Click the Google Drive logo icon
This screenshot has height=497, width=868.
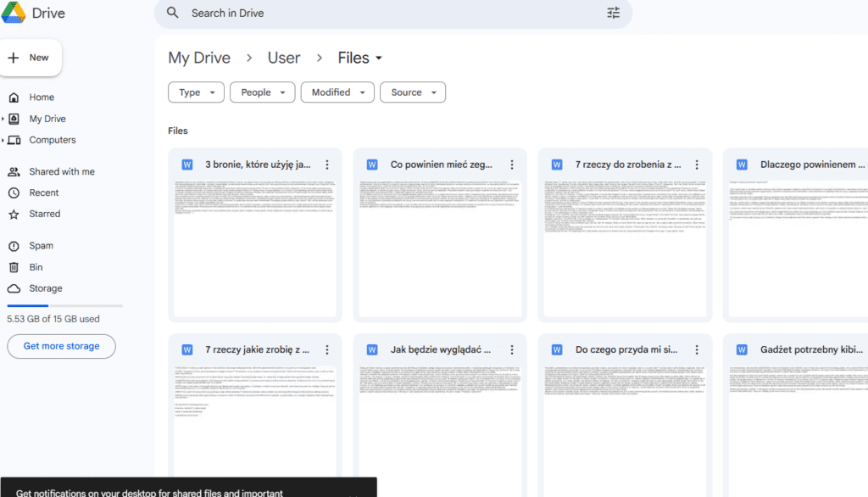(x=14, y=14)
